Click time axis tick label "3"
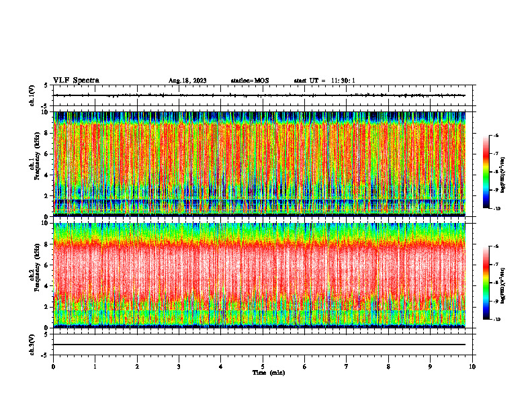532x411 pixels. 179,367
